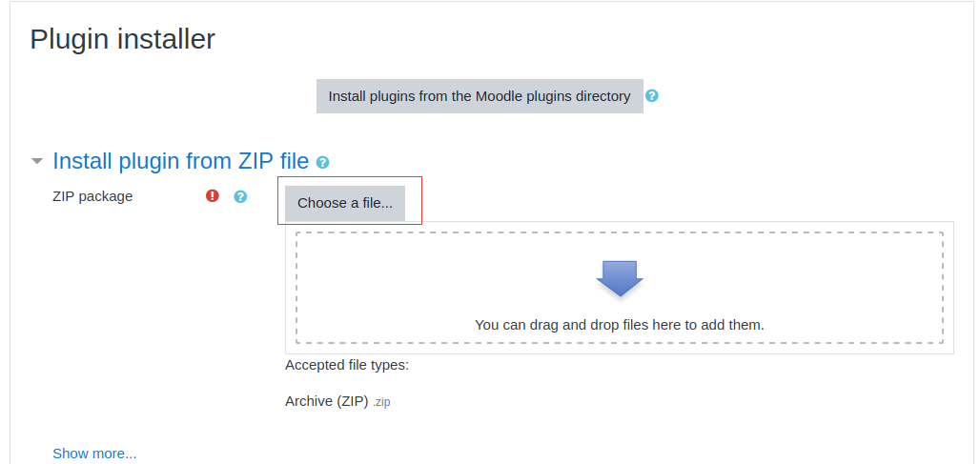Collapse the Install plugin from ZIP file section
Viewport: 980px width, 464px height.
pyautogui.click(x=37, y=161)
